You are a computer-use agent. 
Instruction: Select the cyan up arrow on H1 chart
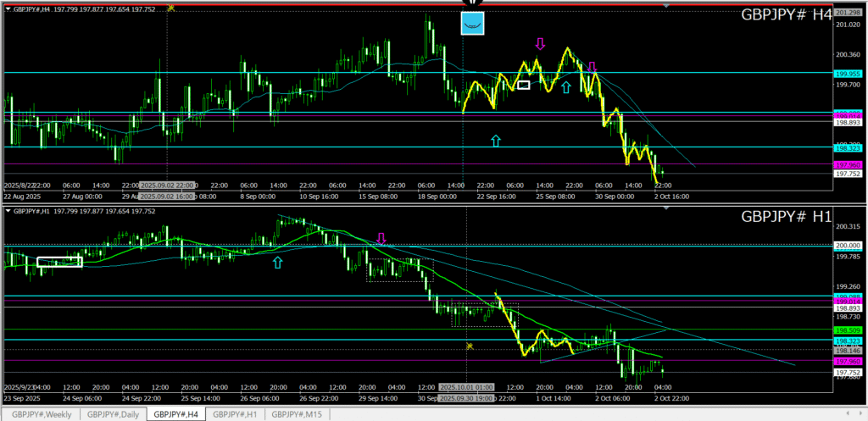[x=277, y=263]
